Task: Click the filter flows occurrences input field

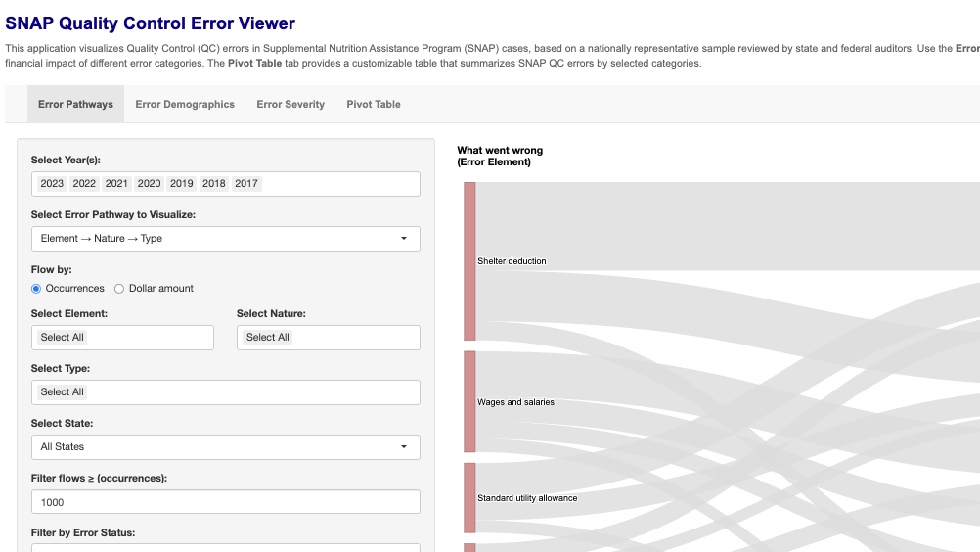Action: click(225, 502)
